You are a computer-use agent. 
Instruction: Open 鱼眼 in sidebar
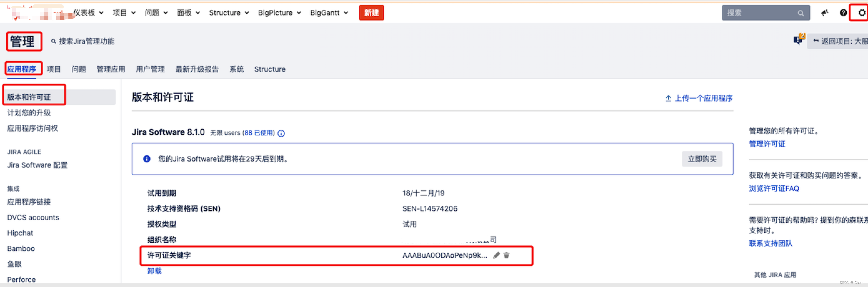(x=14, y=264)
